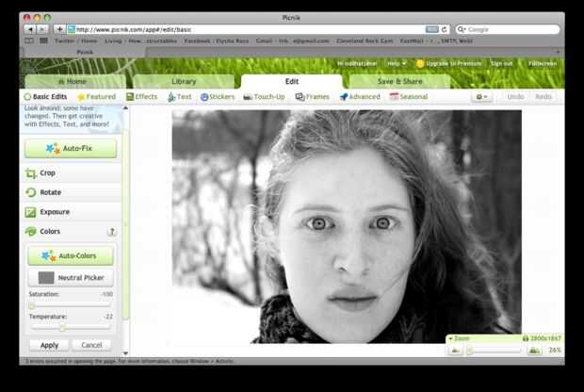The width and height of the screenshot is (584, 392).
Task: Open the Featured star section
Action: pyautogui.click(x=96, y=97)
